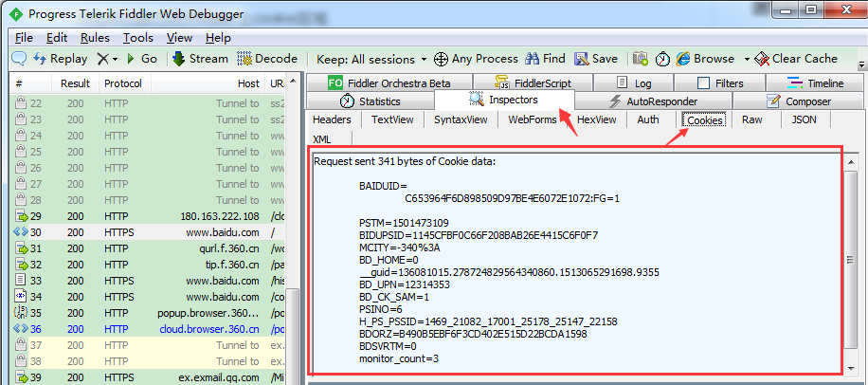
Task: Select session 30 www.baidu.com
Action: (149, 232)
